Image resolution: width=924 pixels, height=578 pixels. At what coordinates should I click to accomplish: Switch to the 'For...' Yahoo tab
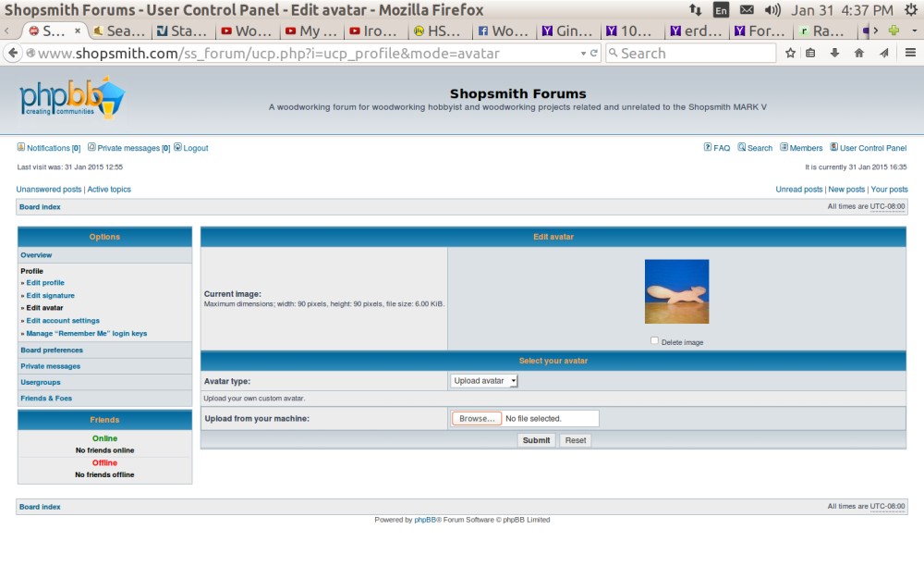point(760,31)
